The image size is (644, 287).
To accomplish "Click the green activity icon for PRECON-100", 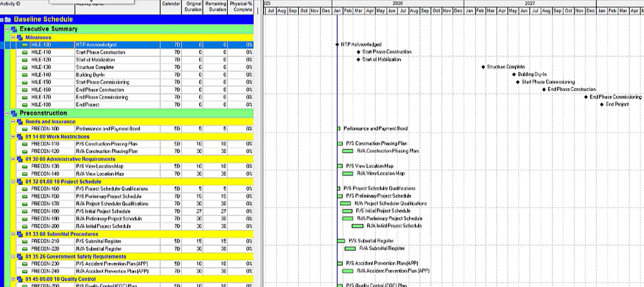I will pos(25,129).
